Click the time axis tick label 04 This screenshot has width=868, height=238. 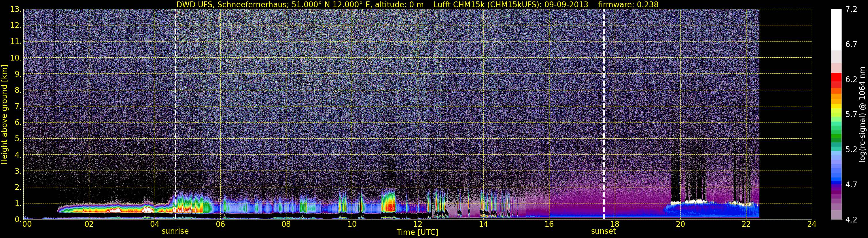pyautogui.click(x=155, y=224)
